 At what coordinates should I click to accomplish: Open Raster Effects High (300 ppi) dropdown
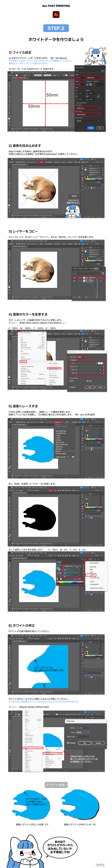coord(88,115)
